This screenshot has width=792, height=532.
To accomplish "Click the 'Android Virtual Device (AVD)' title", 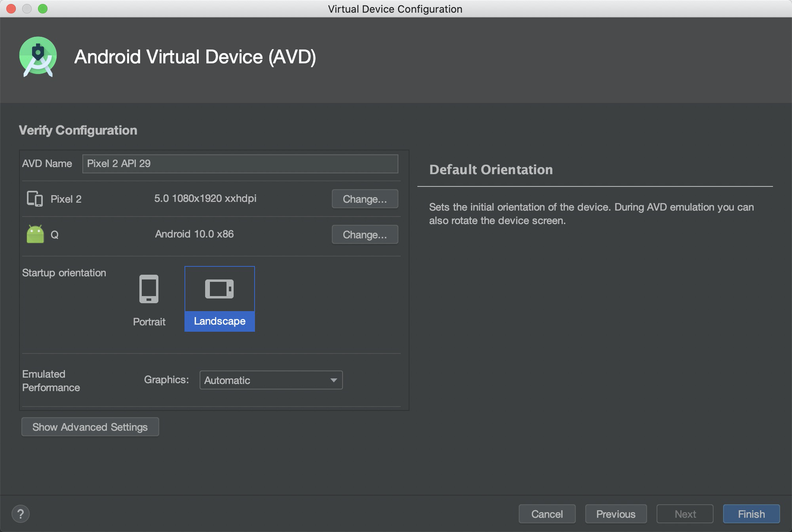I will click(195, 57).
